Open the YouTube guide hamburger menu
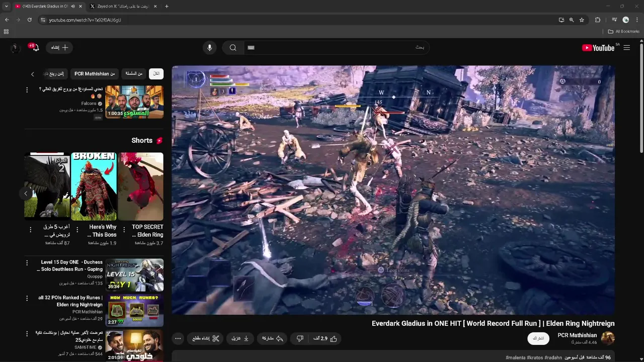The height and width of the screenshot is (362, 644). [x=626, y=48]
